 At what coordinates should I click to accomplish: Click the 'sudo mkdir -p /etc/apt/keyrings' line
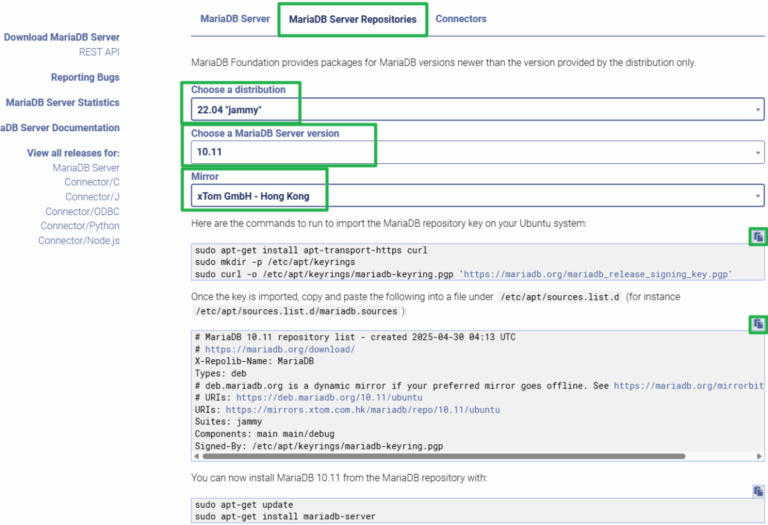275,262
